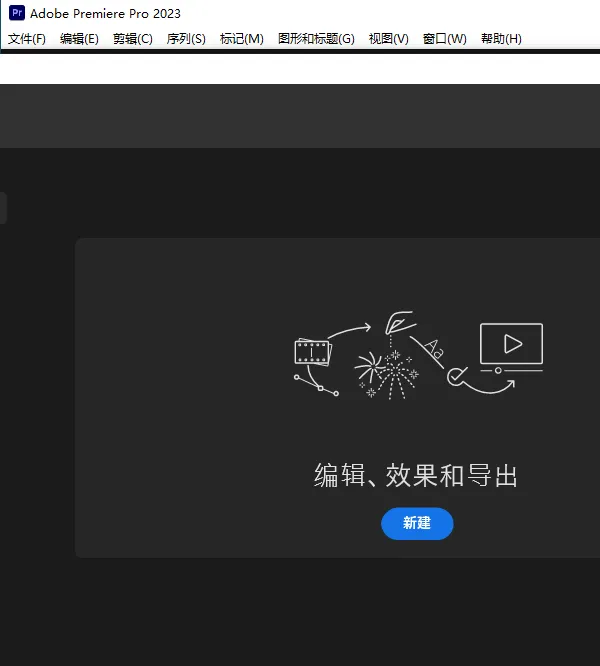Open the 标记(M) menu
Image resolution: width=600 pixels, height=666 pixels.
[x=242, y=39]
